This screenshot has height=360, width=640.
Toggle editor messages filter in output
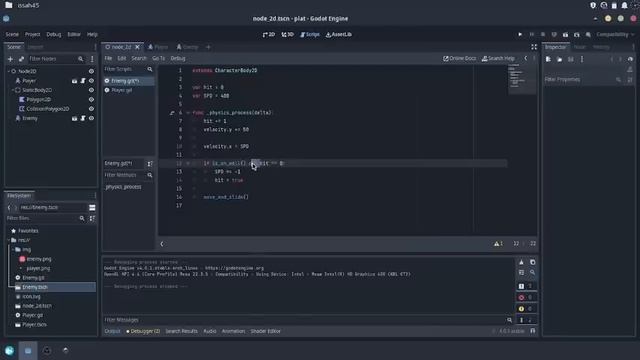(526, 320)
